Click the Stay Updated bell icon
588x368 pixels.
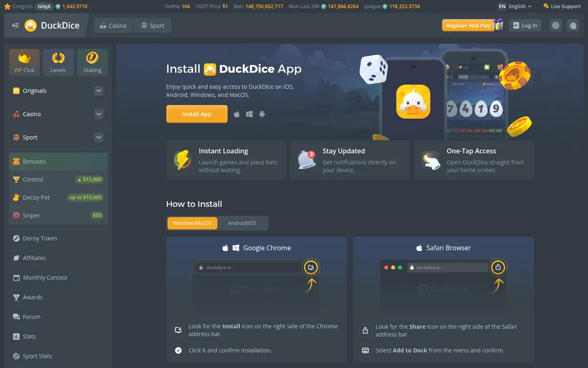tap(307, 160)
